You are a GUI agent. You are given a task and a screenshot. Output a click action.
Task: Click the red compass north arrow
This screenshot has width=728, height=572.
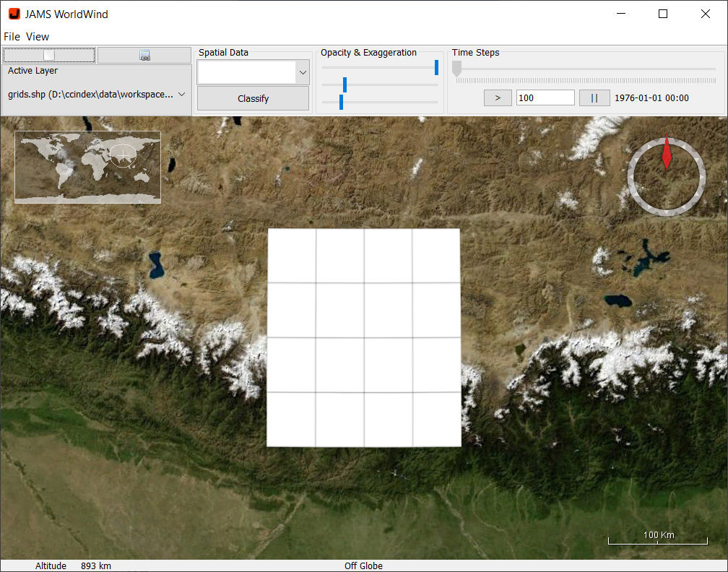(x=666, y=155)
